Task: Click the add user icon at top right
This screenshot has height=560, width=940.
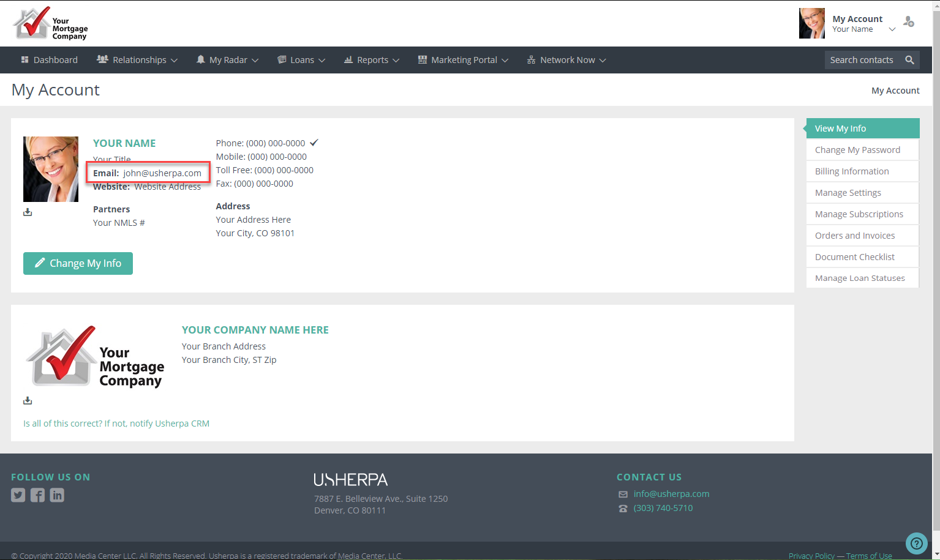Action: click(x=909, y=22)
